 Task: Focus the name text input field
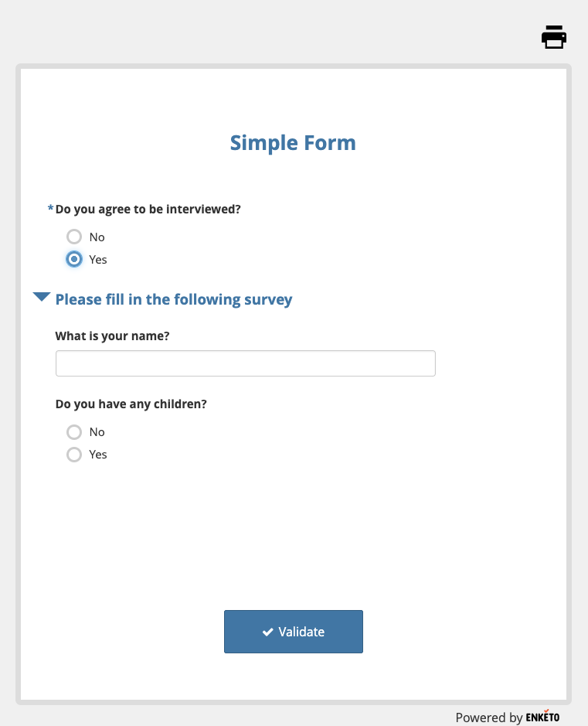pyautogui.click(x=245, y=363)
